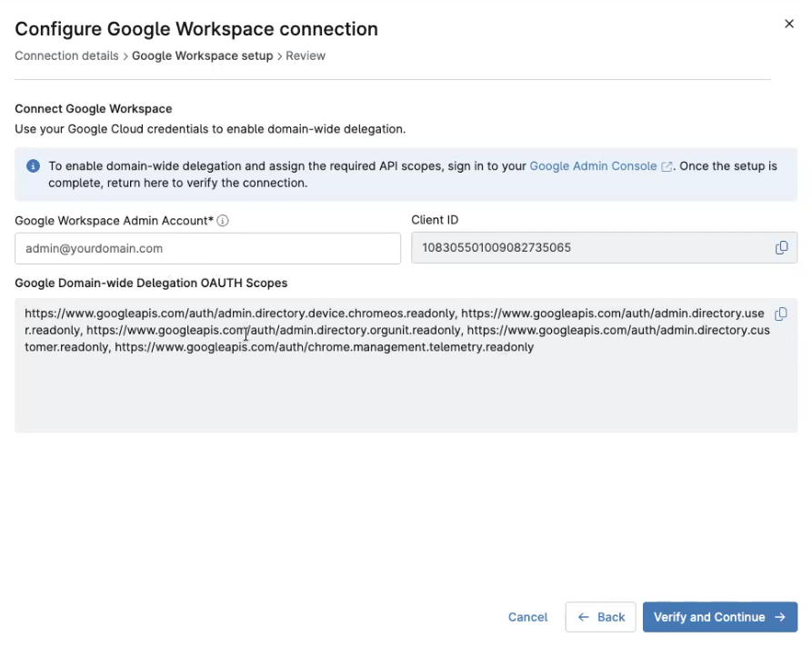Click 'Google Domain-wide Delegation OAUTH Scopes' label

click(x=151, y=284)
